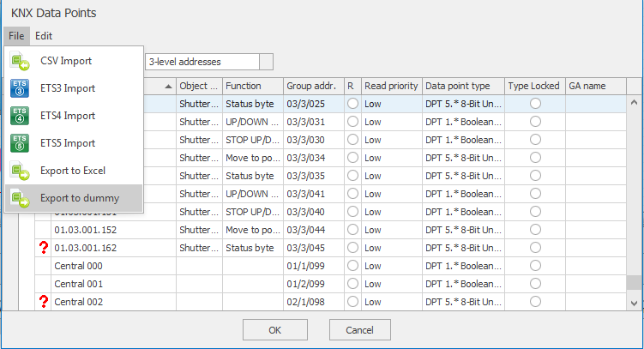Viewport: 644px width, 349px height.
Task: Open the 3-level addresses dropdown
Action: [266, 62]
